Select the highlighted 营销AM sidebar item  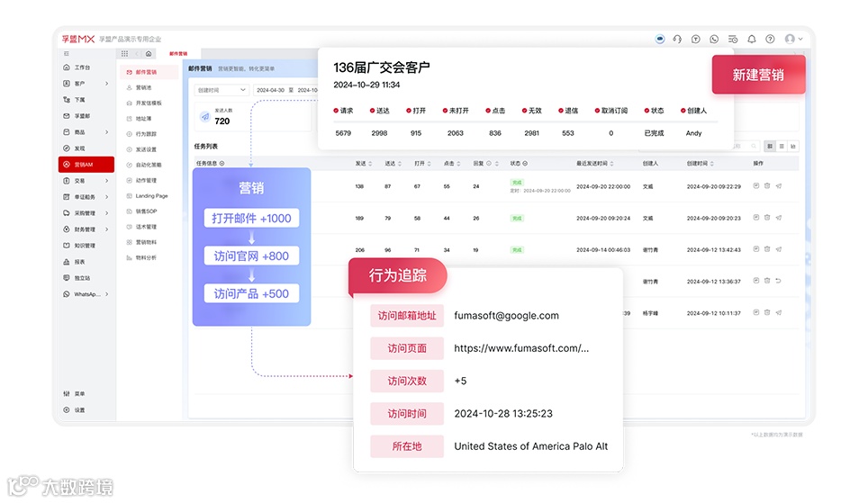86,165
